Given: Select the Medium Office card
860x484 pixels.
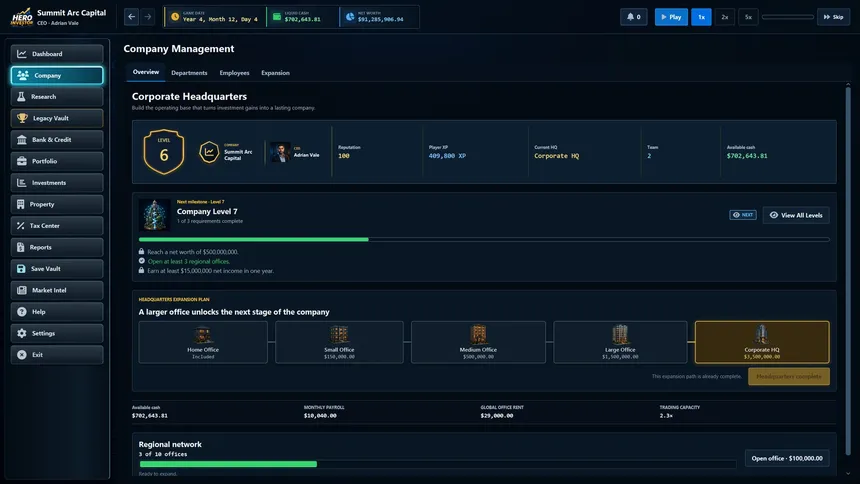Looking at the screenshot, I should tap(478, 342).
